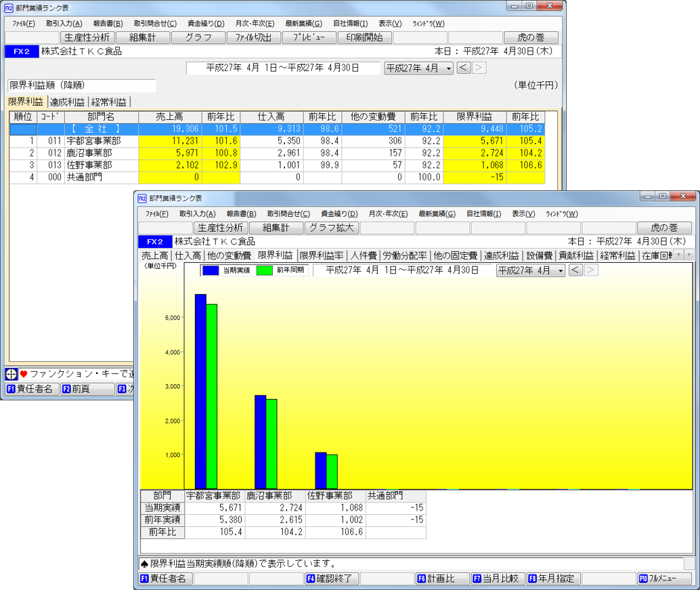Select 佐野事業部 row in rank table
This screenshot has width=700, height=590.
[277, 165]
